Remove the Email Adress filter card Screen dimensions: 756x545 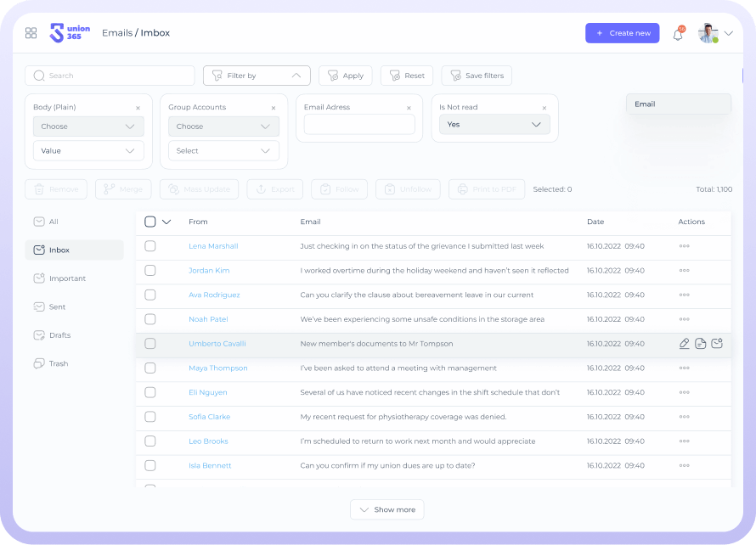point(409,108)
